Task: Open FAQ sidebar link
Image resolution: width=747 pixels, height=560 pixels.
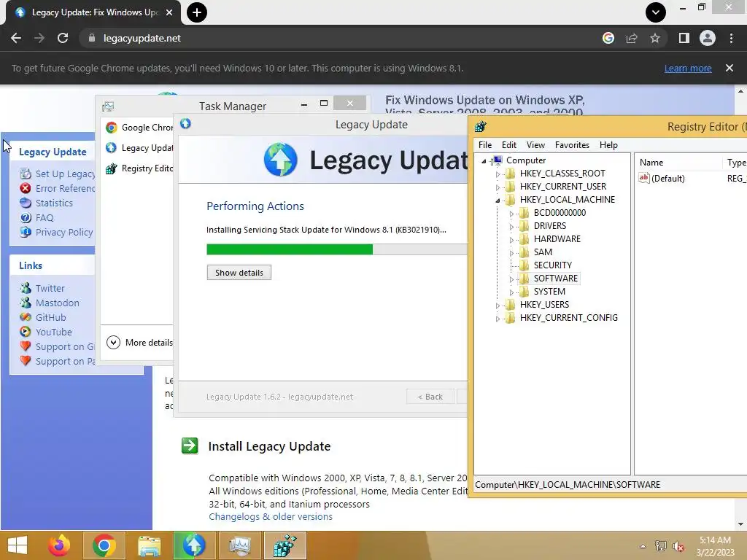Action: click(x=44, y=217)
